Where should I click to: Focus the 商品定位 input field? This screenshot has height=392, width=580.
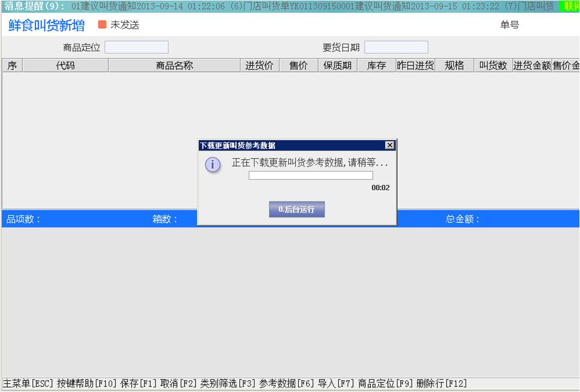pos(137,47)
